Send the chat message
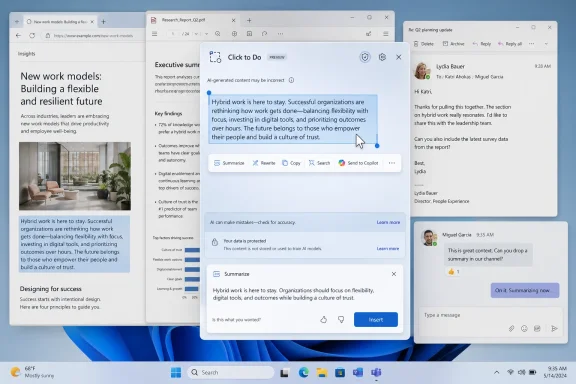 click(554, 329)
